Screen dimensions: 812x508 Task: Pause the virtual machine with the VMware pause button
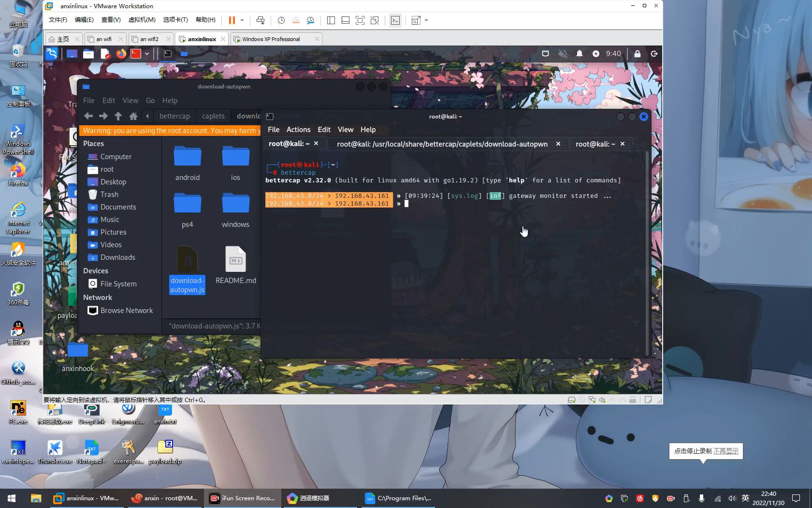click(x=232, y=20)
